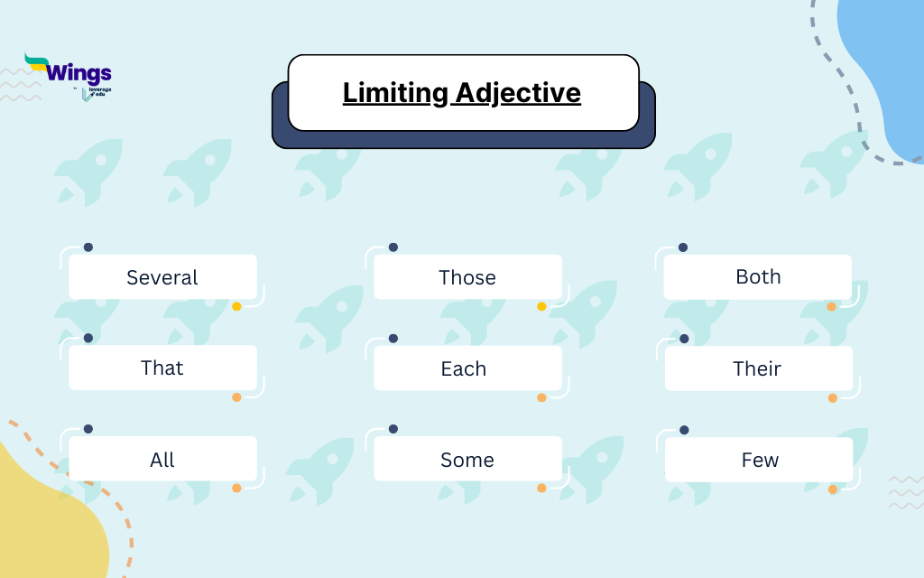
Task: Select the That card
Action: tap(162, 368)
